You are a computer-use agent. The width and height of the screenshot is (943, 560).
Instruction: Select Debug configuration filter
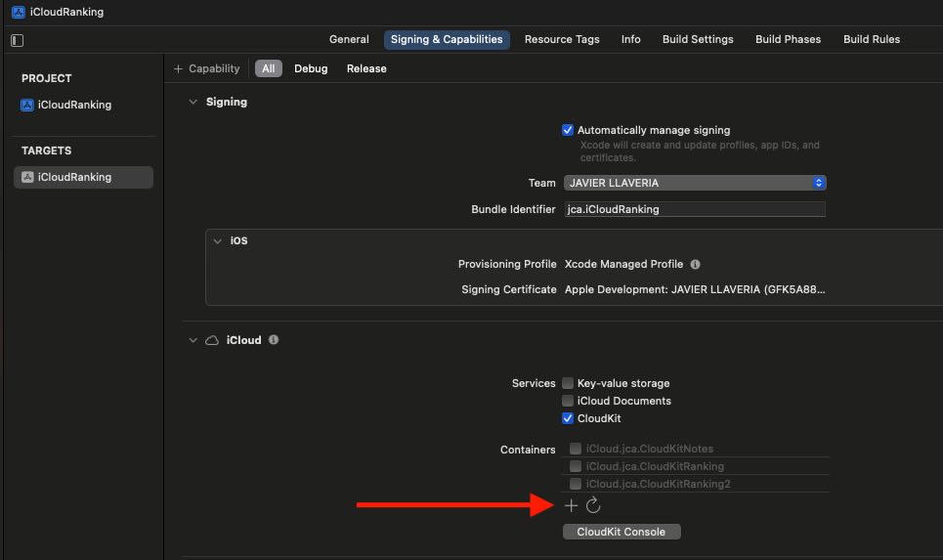(311, 68)
